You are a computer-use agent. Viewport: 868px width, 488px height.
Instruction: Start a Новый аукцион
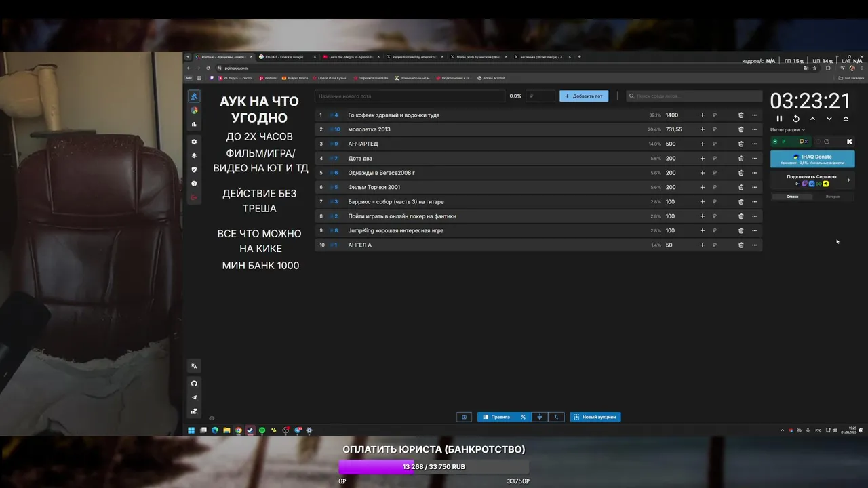pyautogui.click(x=595, y=417)
